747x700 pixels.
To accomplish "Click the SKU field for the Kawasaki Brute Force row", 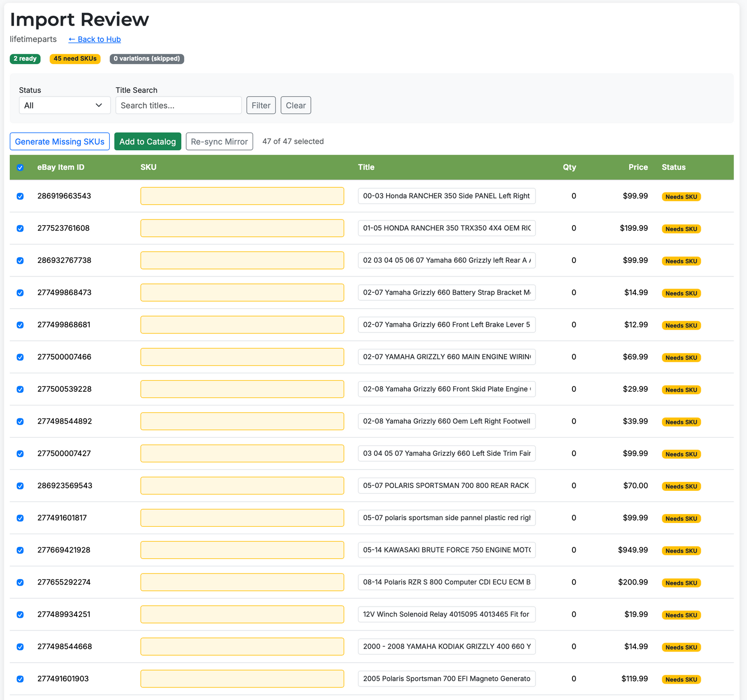I will [242, 550].
